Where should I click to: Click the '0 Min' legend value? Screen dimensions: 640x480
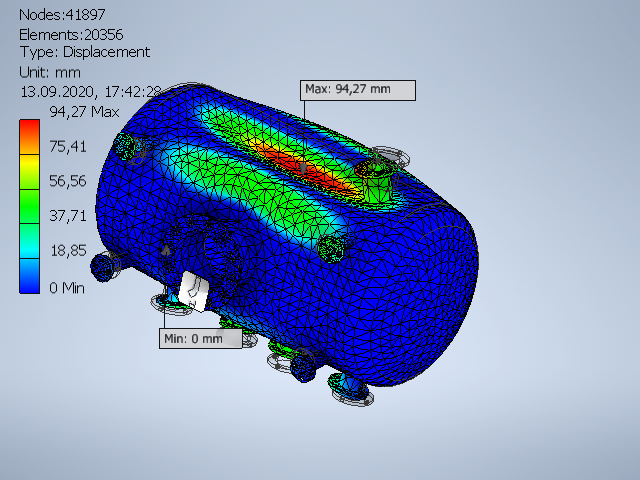click(x=67, y=288)
